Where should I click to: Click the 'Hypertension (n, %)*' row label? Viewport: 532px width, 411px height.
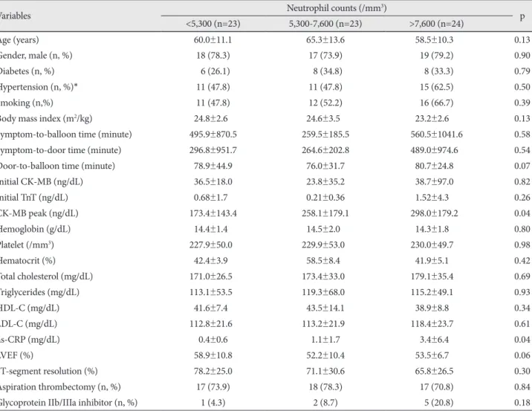click(39, 87)
